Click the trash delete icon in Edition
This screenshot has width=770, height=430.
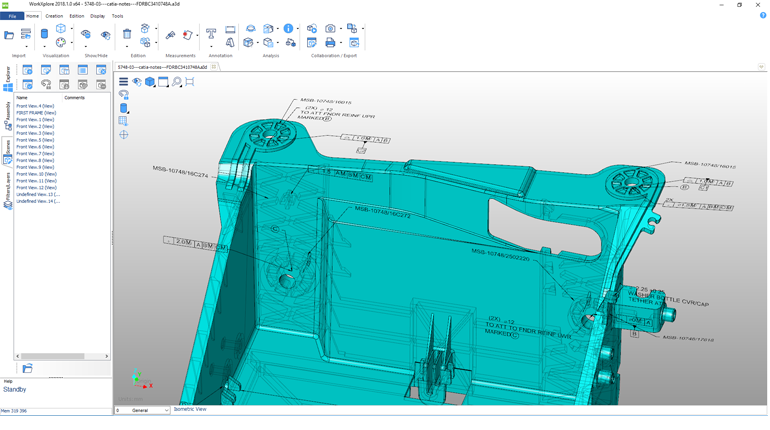pyautogui.click(x=126, y=35)
